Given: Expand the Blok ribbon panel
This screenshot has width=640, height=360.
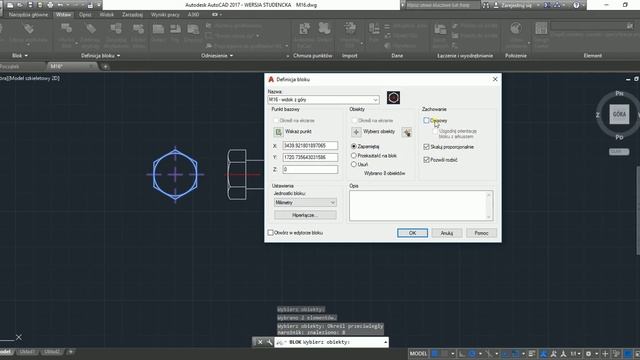Looking at the screenshot, I should point(20,56).
